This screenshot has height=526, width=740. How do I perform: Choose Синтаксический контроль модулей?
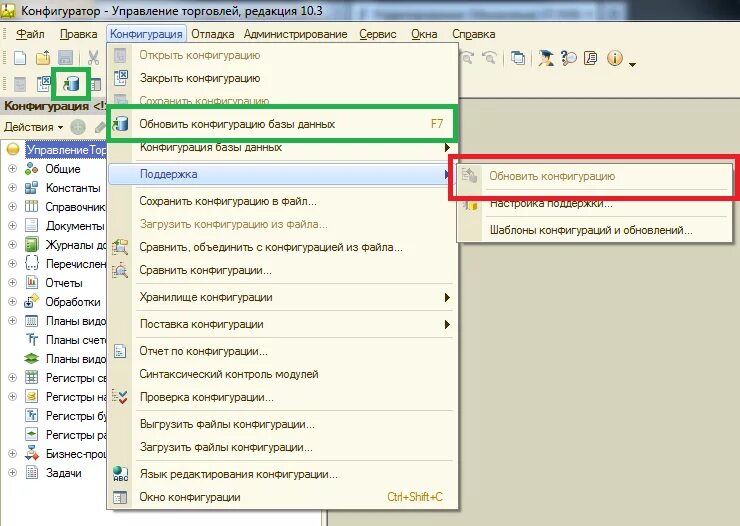(282, 374)
